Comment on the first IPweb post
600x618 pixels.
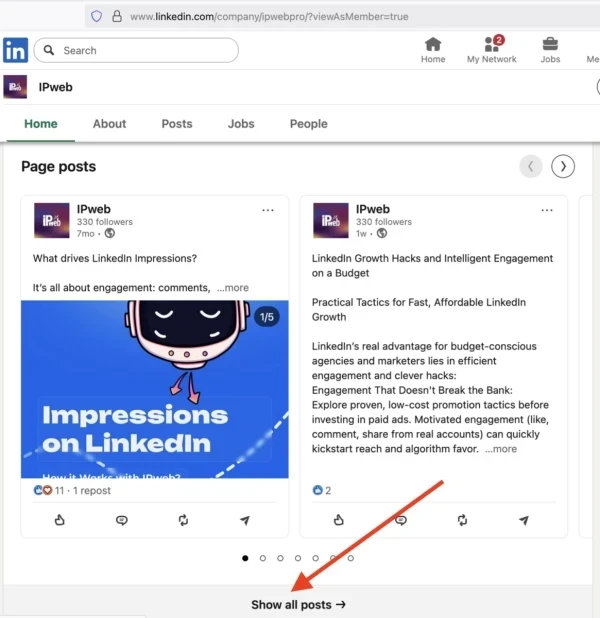click(x=121, y=520)
